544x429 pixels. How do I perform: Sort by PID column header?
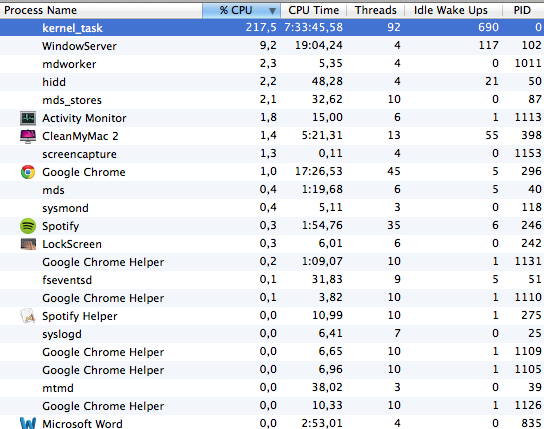pyautogui.click(x=523, y=10)
